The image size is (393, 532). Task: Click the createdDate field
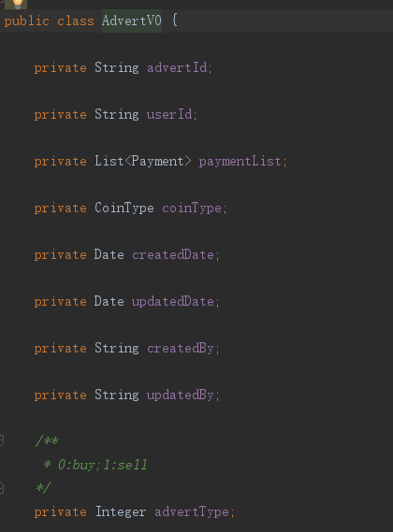173,254
